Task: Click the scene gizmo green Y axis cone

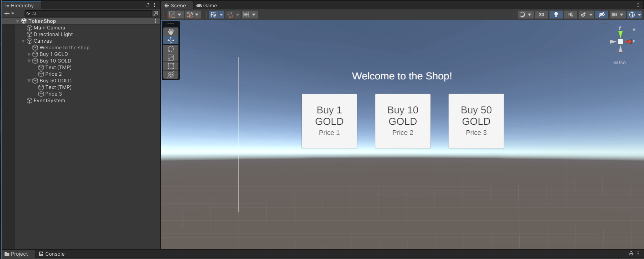Action: 621,34
